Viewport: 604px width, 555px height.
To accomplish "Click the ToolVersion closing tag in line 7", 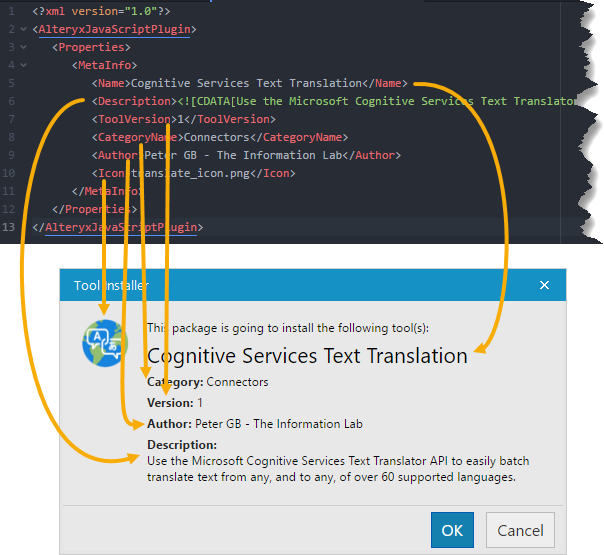I will [230, 119].
